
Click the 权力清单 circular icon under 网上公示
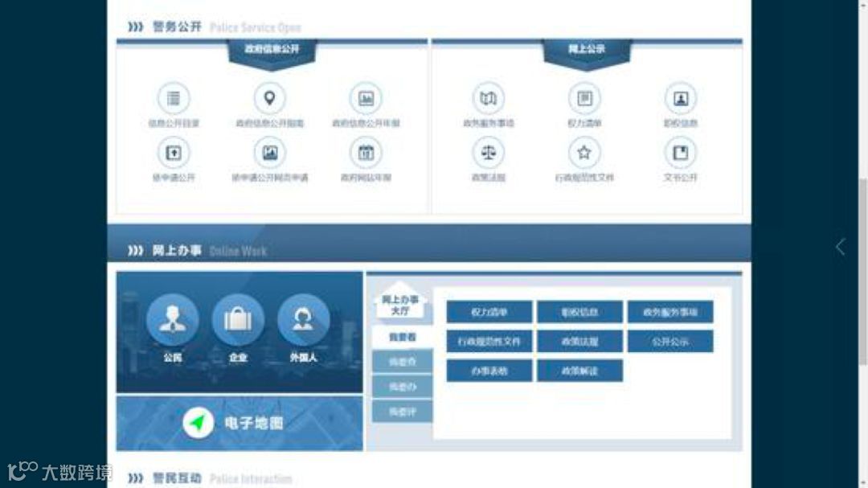point(584,99)
